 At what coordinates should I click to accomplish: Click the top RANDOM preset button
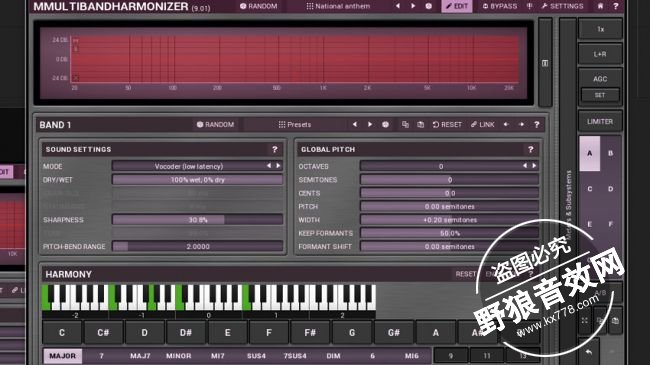coord(259,6)
